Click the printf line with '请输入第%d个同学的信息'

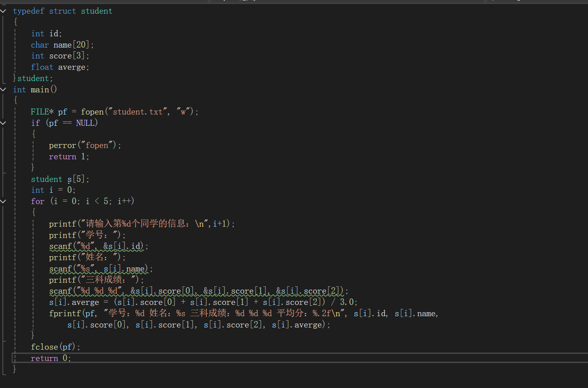(142, 224)
